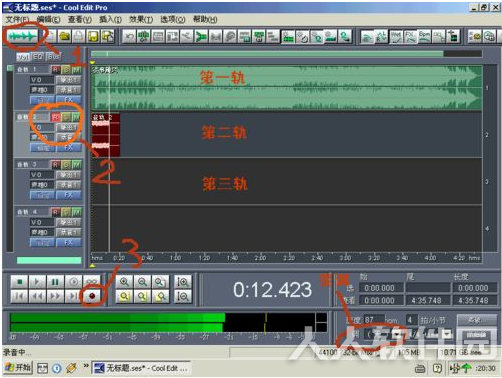This screenshot has width=502, height=378.
Task: Open the key dropdown in tempo panel
Action: [x=397, y=334]
